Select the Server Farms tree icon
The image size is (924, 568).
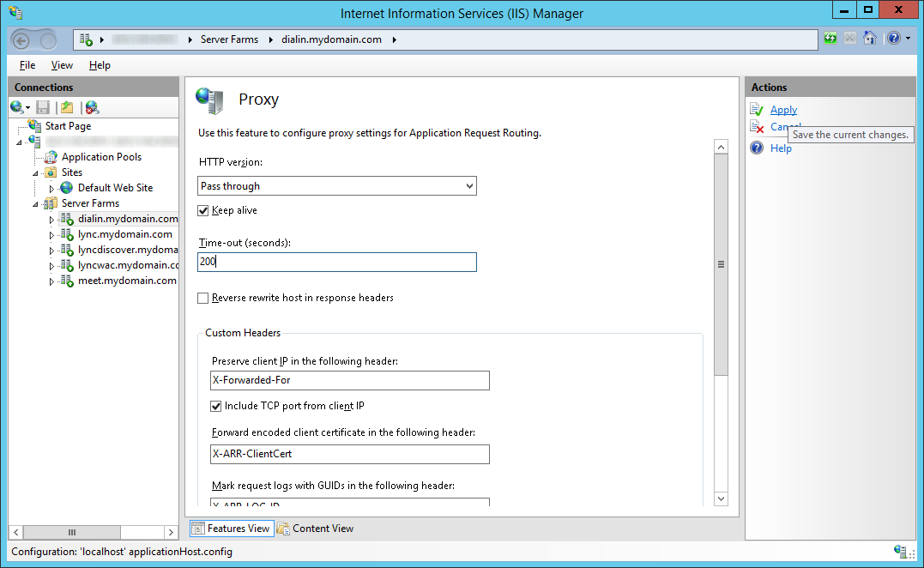pos(51,203)
